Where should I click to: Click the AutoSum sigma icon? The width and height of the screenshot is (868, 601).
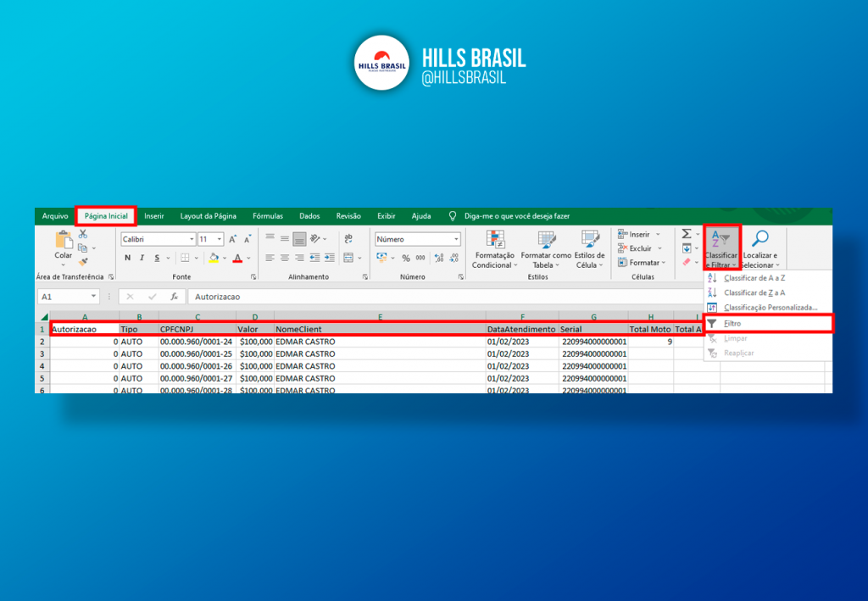686,234
